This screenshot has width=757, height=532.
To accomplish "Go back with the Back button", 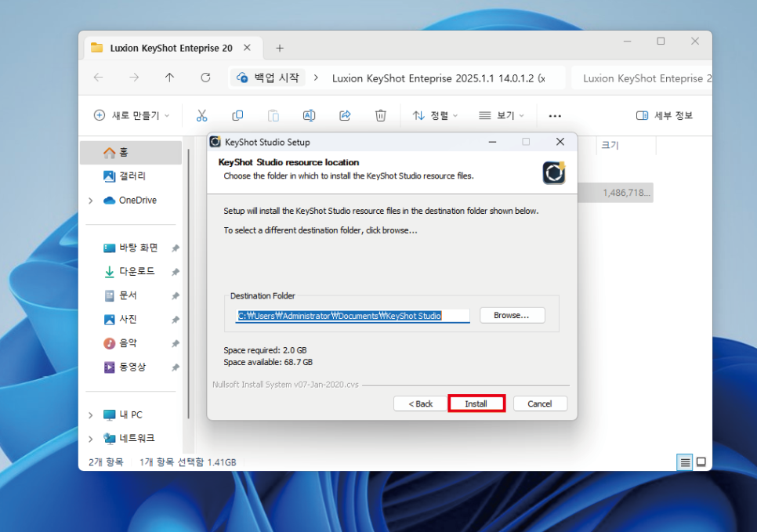I will (x=421, y=404).
